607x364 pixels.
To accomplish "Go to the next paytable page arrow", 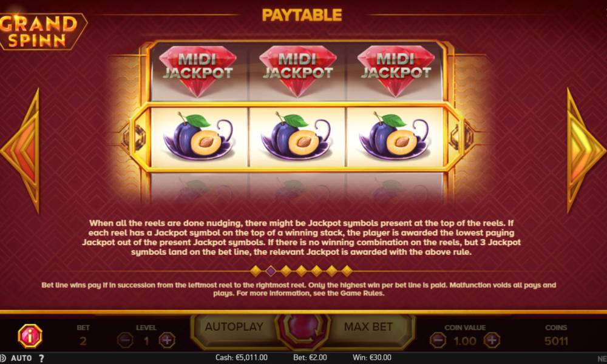I will (x=586, y=150).
